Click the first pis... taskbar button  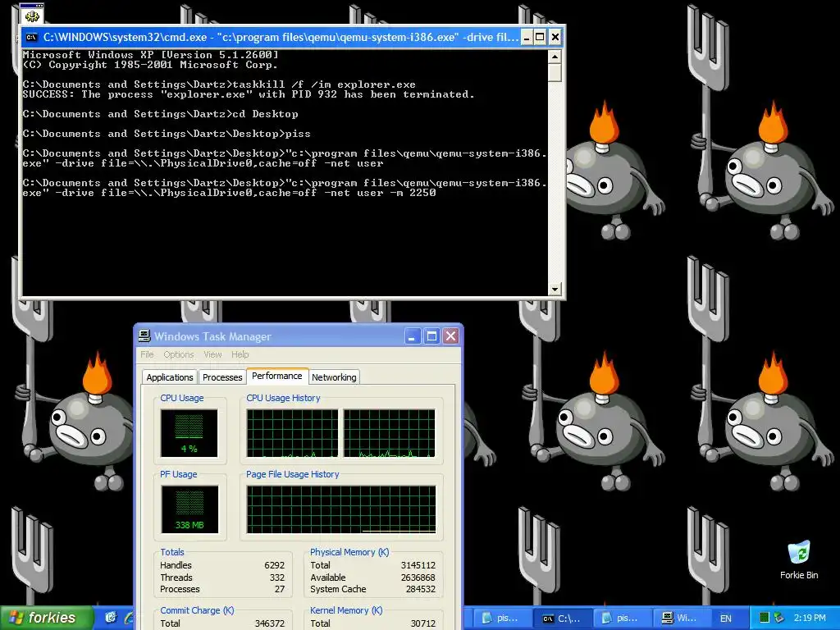click(x=502, y=619)
